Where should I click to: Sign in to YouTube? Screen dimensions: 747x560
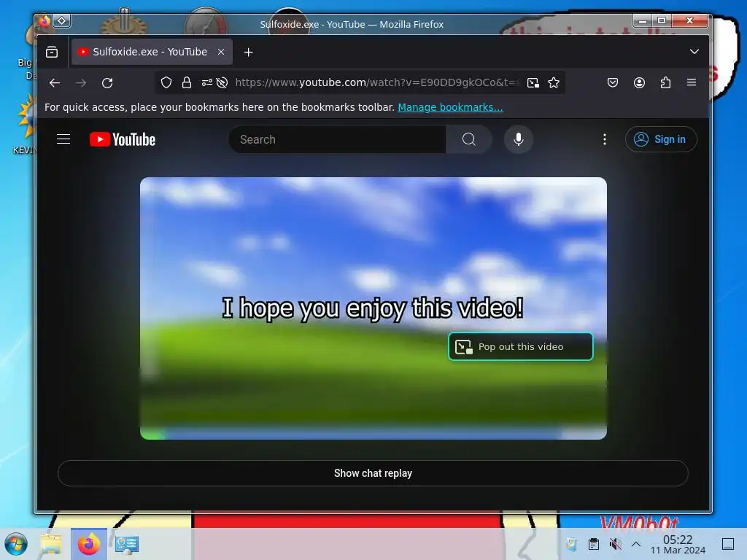coord(661,139)
